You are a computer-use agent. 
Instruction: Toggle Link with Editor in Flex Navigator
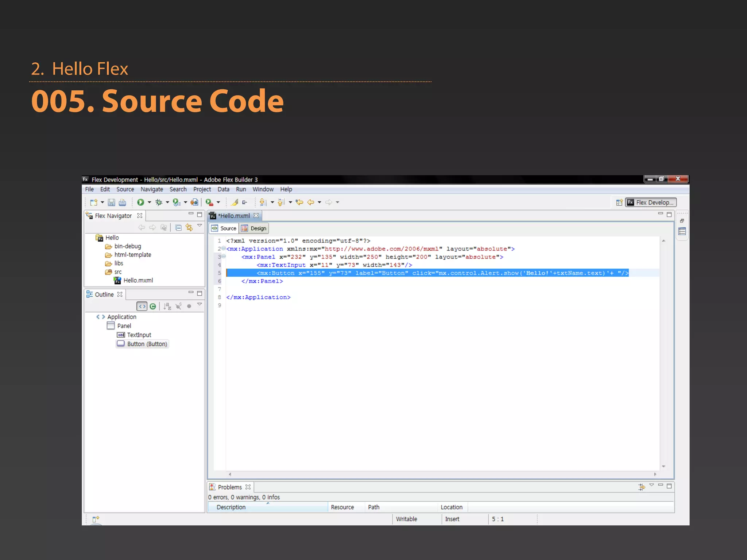(189, 227)
